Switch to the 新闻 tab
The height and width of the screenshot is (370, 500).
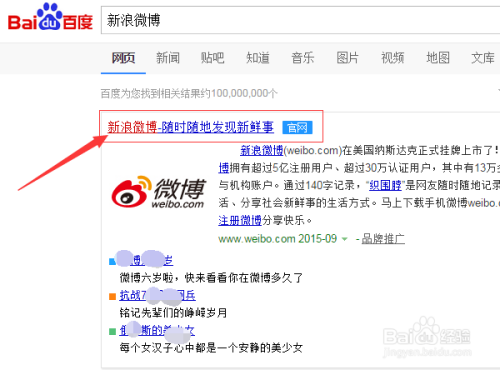[x=168, y=58]
